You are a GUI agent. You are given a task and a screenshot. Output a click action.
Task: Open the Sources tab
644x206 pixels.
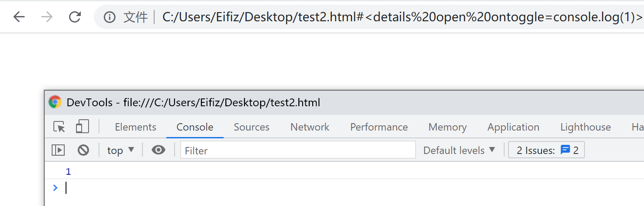tap(251, 127)
